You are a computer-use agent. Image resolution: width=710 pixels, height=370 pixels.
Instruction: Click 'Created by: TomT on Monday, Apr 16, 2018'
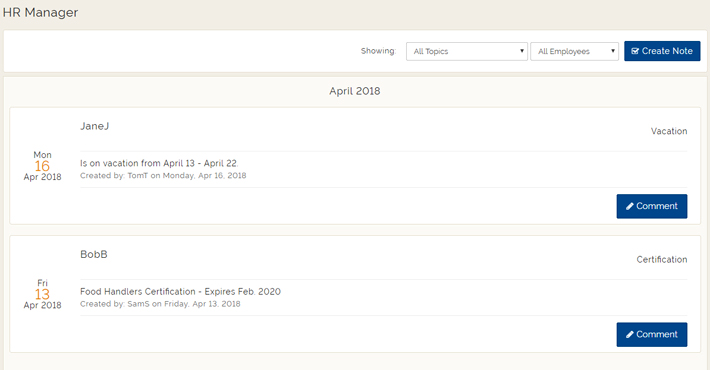pos(163,176)
